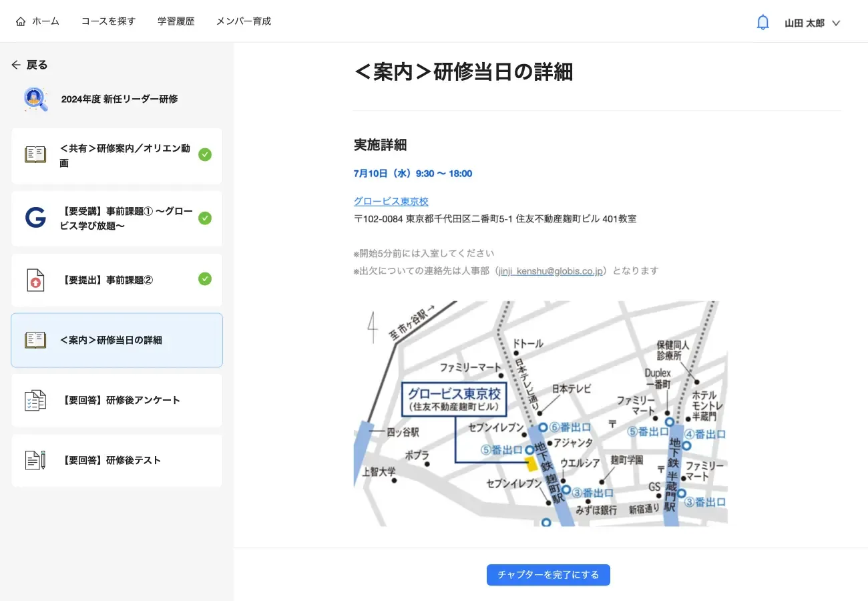Click the pencil document icon for 研修後テスト
The image size is (868, 601).
click(x=35, y=460)
